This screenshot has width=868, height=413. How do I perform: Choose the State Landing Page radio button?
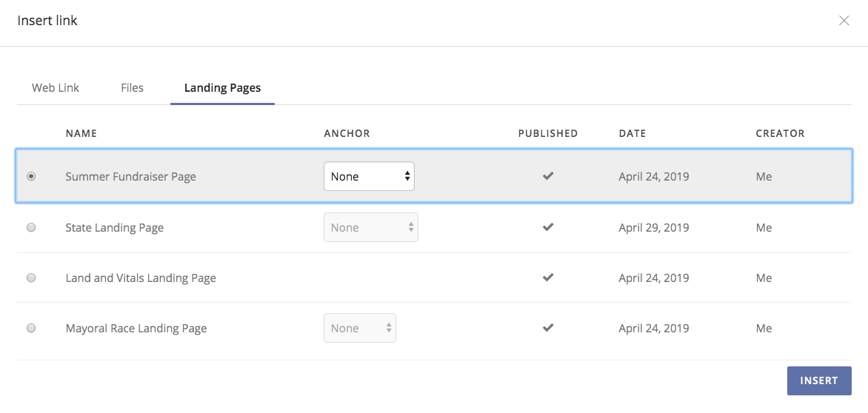(x=32, y=227)
